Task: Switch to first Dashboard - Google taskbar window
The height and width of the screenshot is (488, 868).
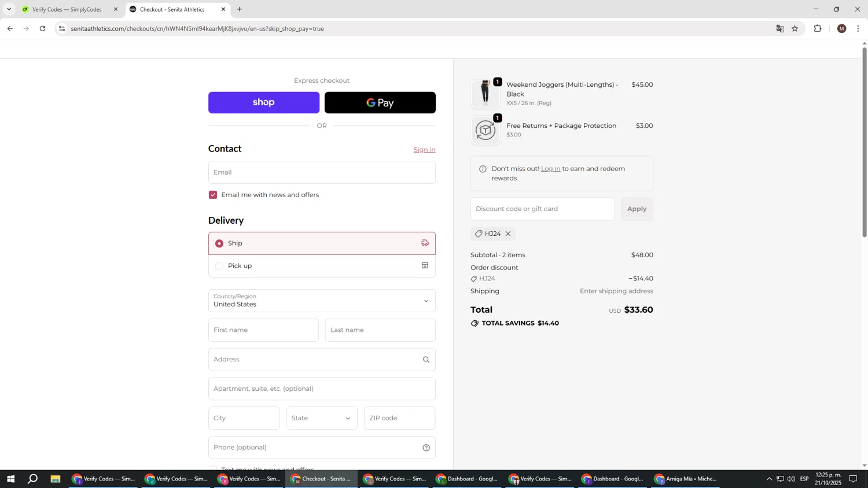Action: (x=467, y=479)
